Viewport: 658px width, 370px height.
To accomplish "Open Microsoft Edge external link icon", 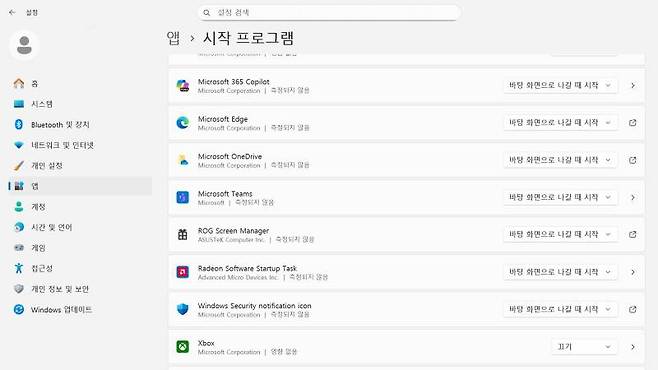I will pyautogui.click(x=633, y=123).
